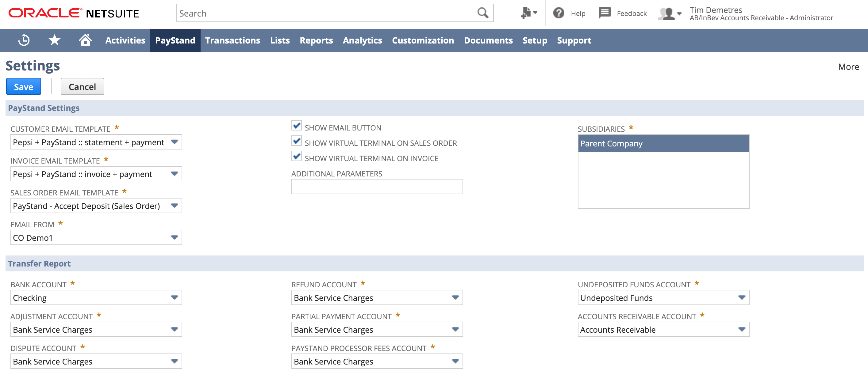Select Parent Company in Subsidiaries list
The image size is (868, 378).
pos(663,143)
